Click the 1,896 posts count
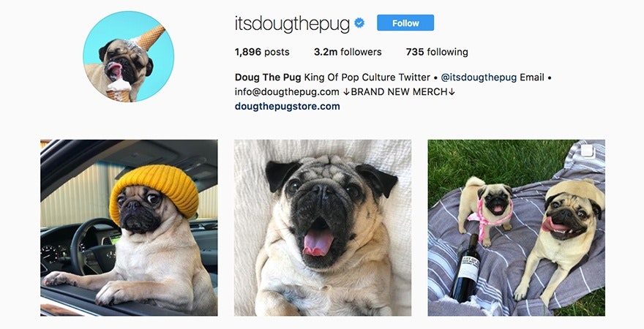 pyautogui.click(x=262, y=52)
